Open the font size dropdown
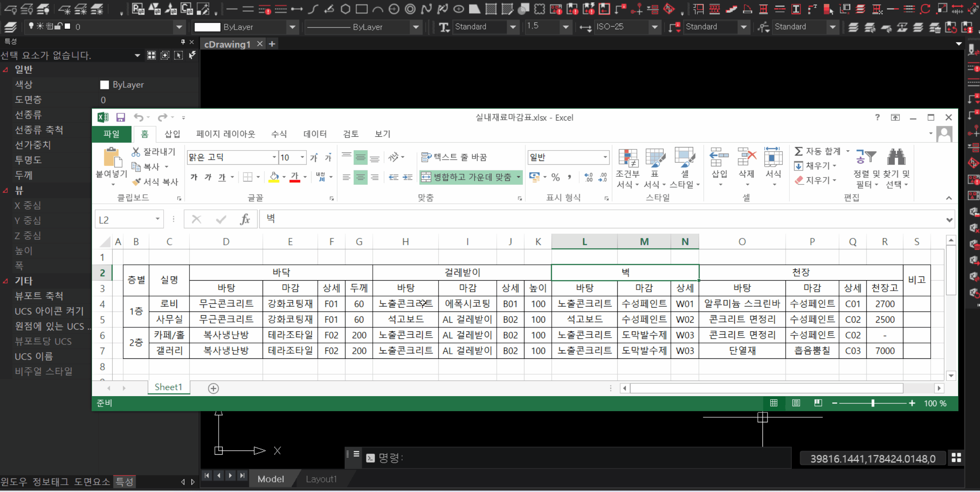The height and width of the screenshot is (492, 980). click(302, 157)
